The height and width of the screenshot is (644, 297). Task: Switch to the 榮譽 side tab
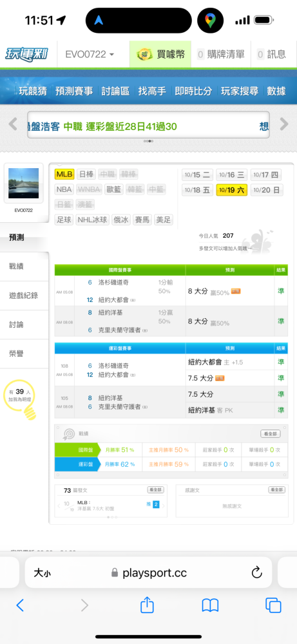click(24, 354)
